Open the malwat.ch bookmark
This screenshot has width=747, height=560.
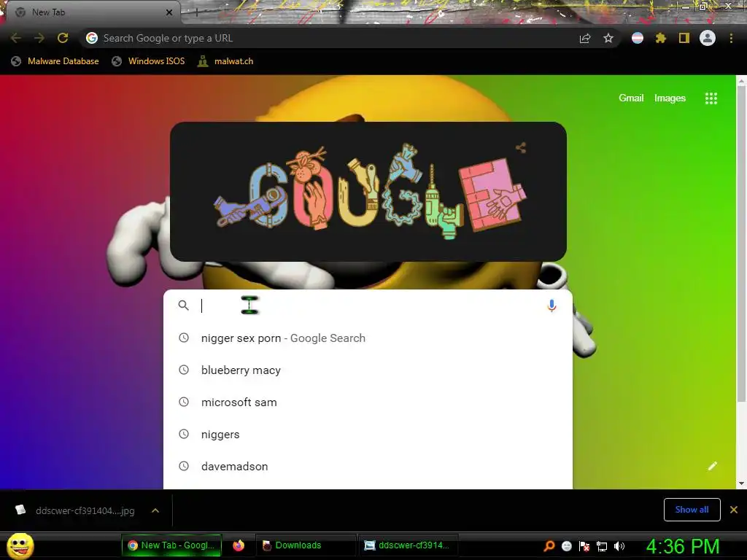coord(226,61)
